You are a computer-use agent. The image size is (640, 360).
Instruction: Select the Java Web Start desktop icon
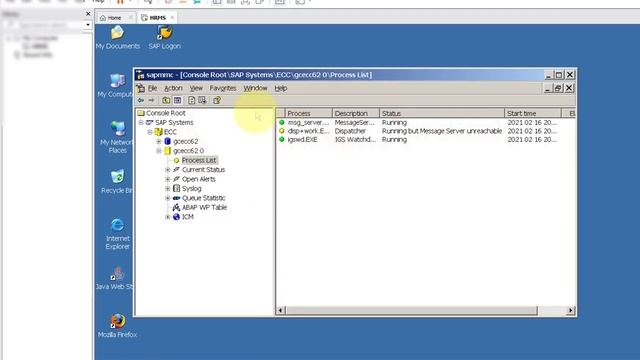point(118,273)
